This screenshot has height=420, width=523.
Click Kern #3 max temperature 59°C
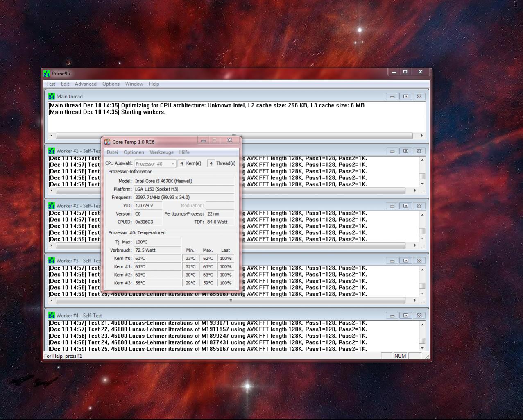(208, 283)
